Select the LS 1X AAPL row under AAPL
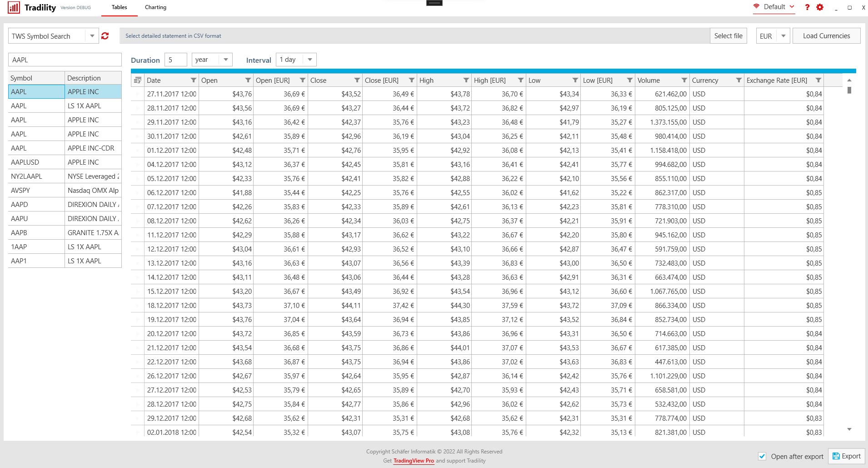The height and width of the screenshot is (468, 868). coord(65,106)
